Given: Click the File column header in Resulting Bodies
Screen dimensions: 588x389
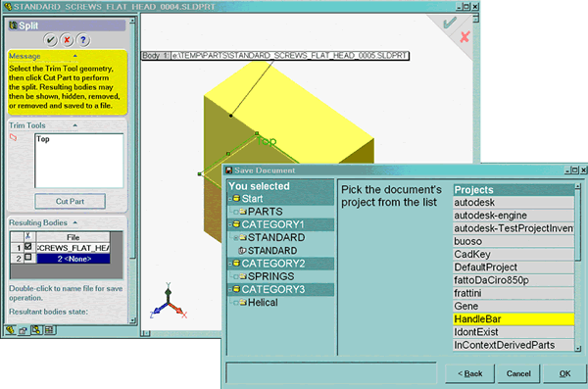Looking at the screenshot, I should 73,237.
